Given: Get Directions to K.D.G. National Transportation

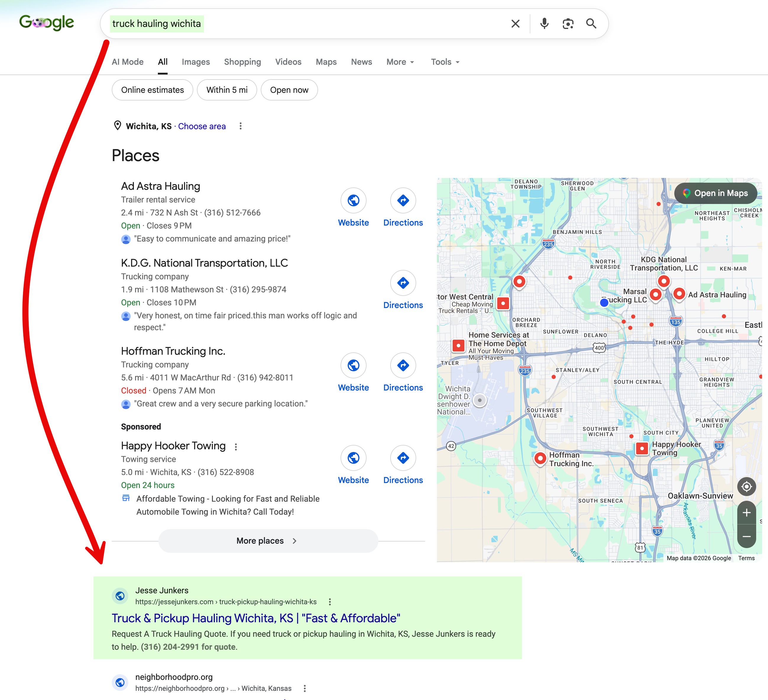Looking at the screenshot, I should click(x=403, y=283).
